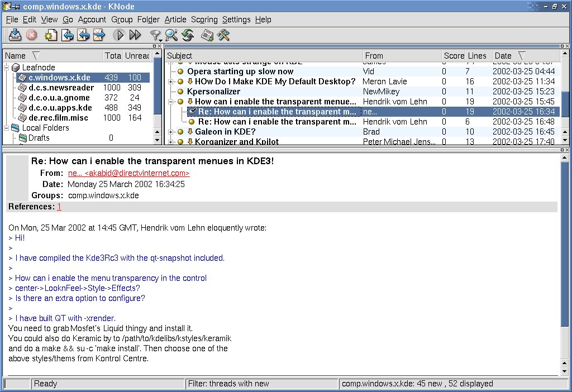The height and width of the screenshot is (392, 572).
Task: Click the green arrows refresh icon
Action: click(188, 35)
